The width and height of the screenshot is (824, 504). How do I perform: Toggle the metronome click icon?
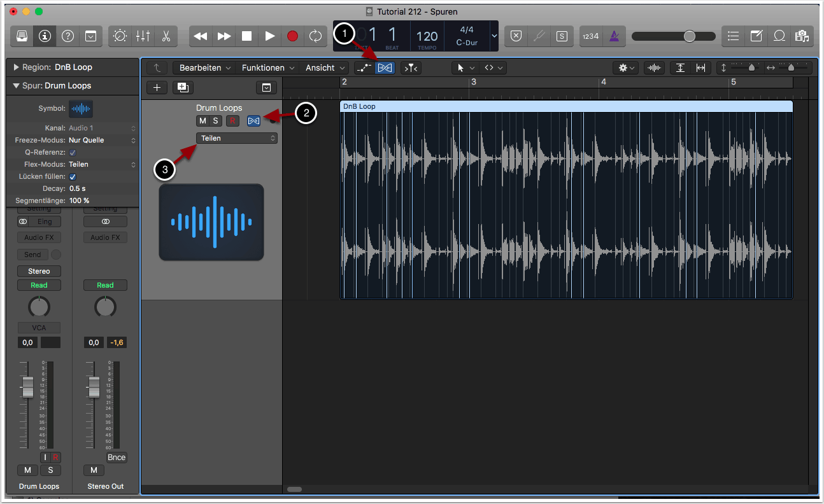pyautogui.click(x=614, y=36)
